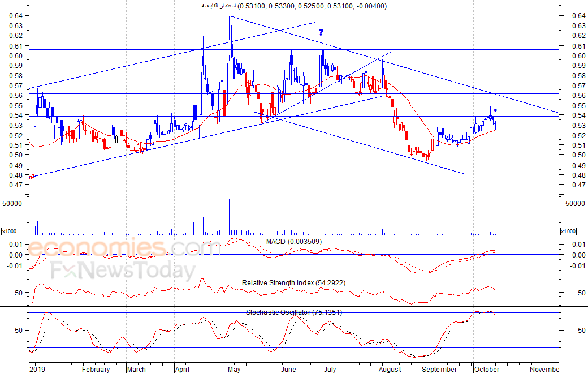Click the x1000 volume scale box on right
This screenshot has height=373, width=588.
(x=567, y=231)
